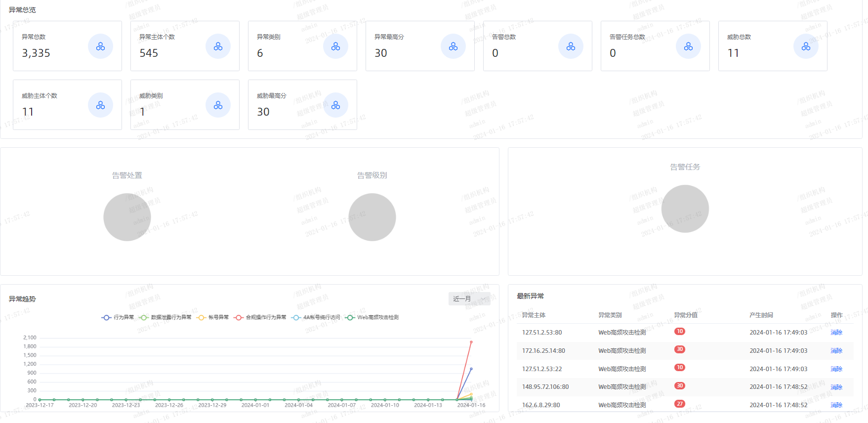Toggle the Web高频攻击检测 legend series

tap(372, 317)
